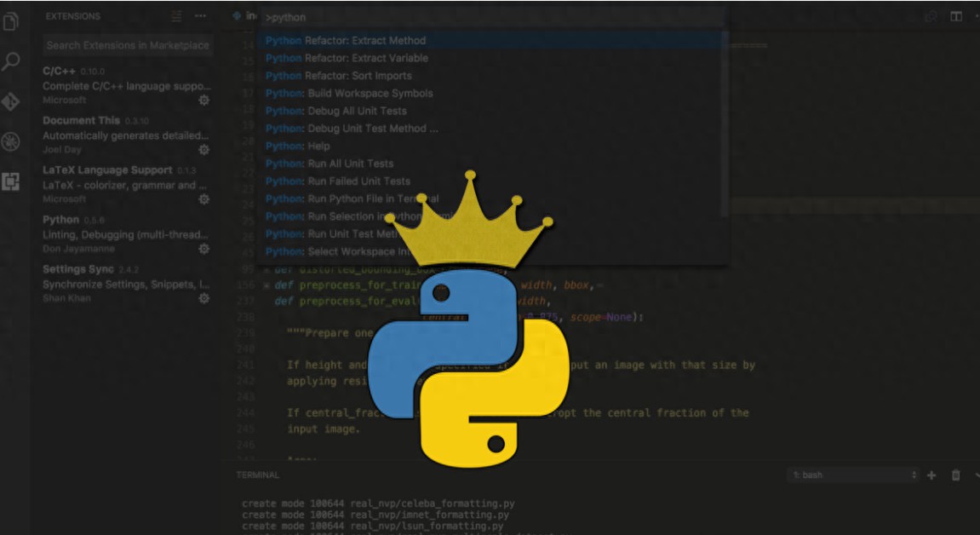Kill terminal using the trash icon
980x535 pixels.
coord(955,475)
